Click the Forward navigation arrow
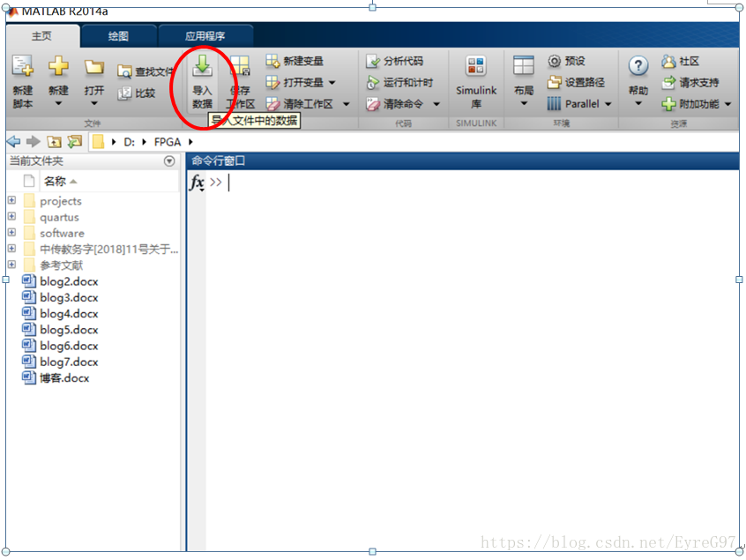Image resolution: width=746 pixels, height=560 pixels. 33,141
